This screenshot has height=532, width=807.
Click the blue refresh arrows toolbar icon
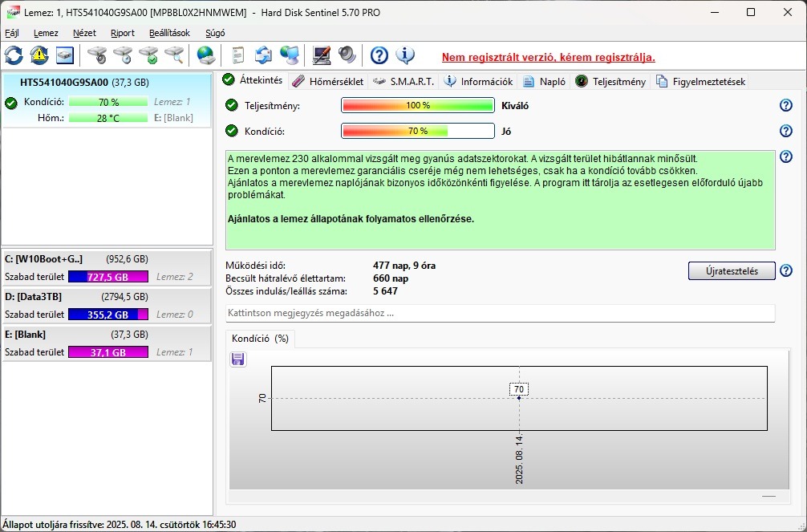coord(14,55)
